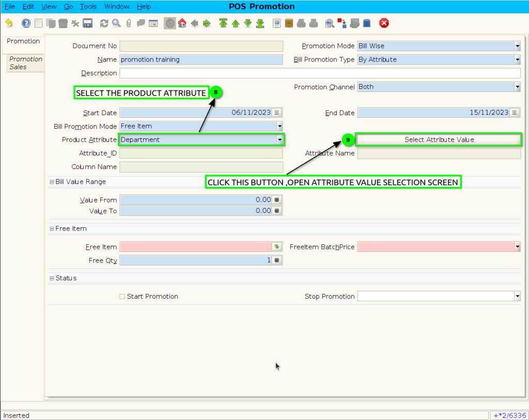Screen dimensions: 529x420
Task: Collapse the Free Item section
Action: (52, 229)
